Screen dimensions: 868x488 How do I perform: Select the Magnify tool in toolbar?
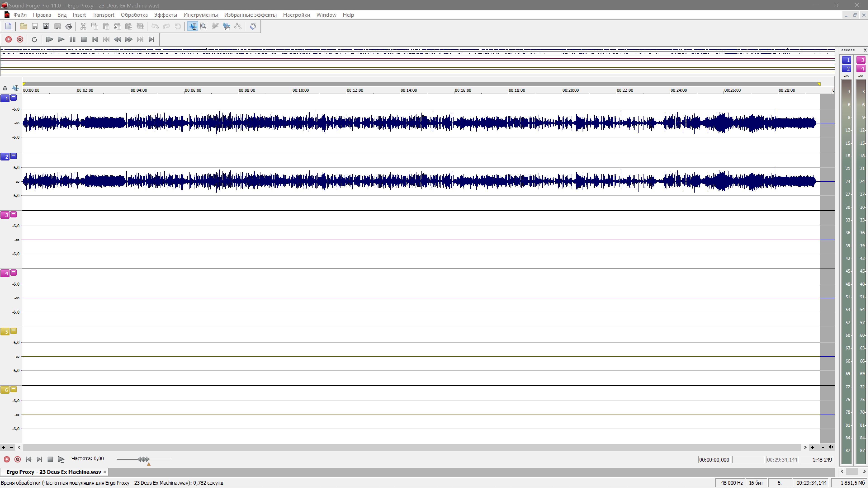[204, 26]
